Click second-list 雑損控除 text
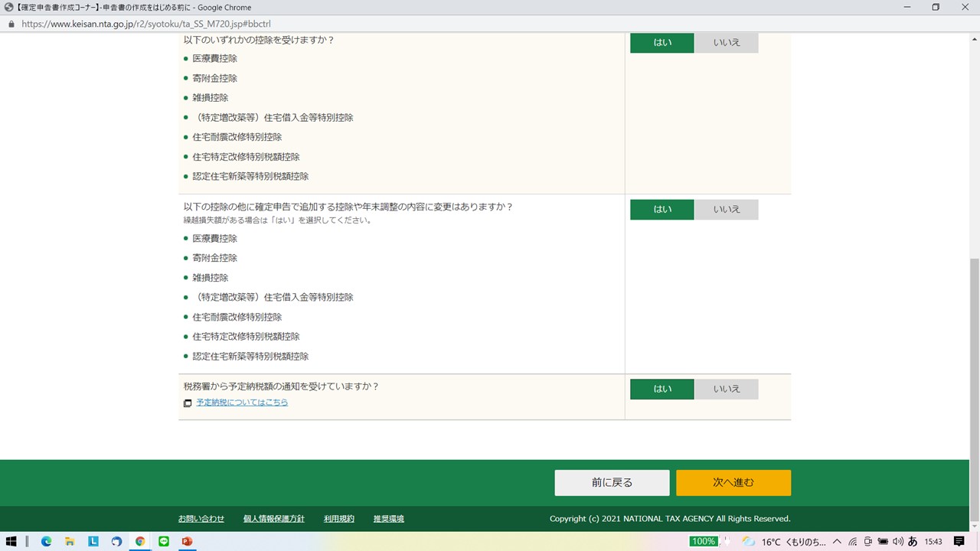Image resolution: width=980 pixels, height=551 pixels. 211,278
